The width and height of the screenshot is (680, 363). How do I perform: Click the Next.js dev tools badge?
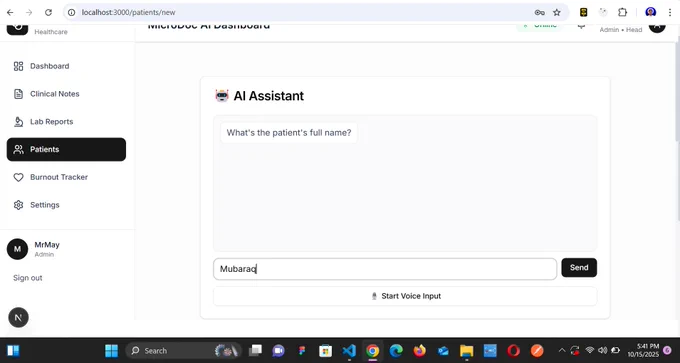(x=18, y=317)
